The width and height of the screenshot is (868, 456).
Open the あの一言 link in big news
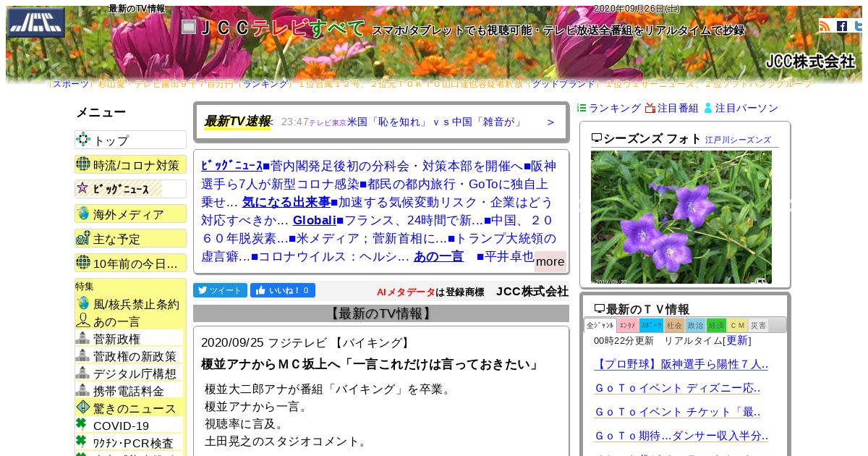tap(438, 256)
